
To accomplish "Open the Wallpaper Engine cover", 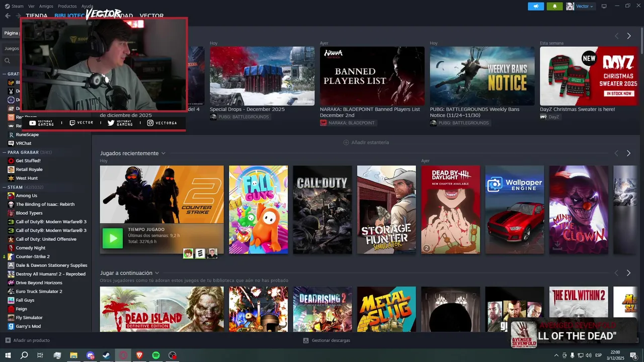I will coord(515,210).
